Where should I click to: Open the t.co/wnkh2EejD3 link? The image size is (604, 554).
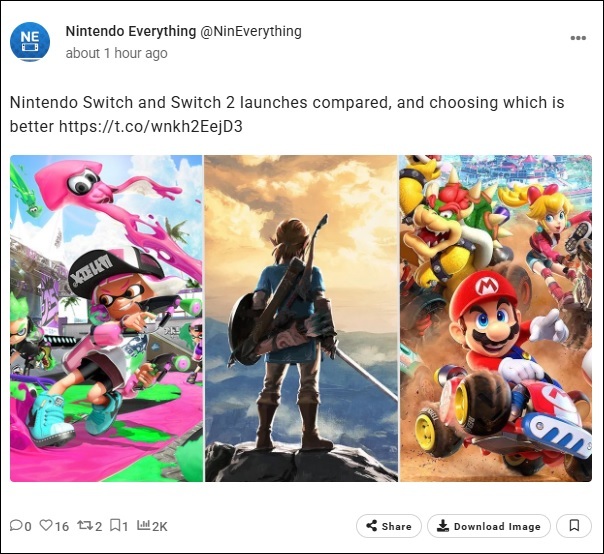tap(150, 127)
